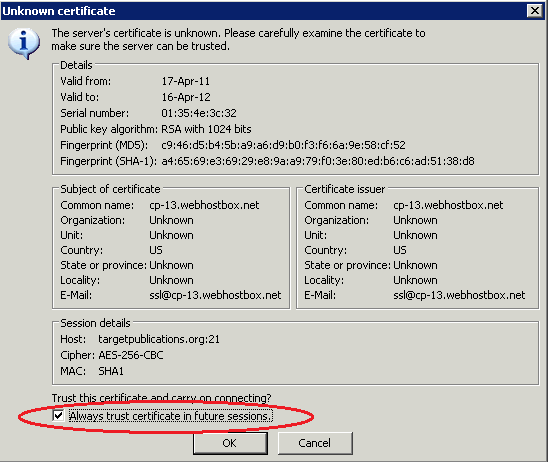Click the Valid to date 16-Apr-12
This screenshot has width=548, height=462.
(x=186, y=97)
